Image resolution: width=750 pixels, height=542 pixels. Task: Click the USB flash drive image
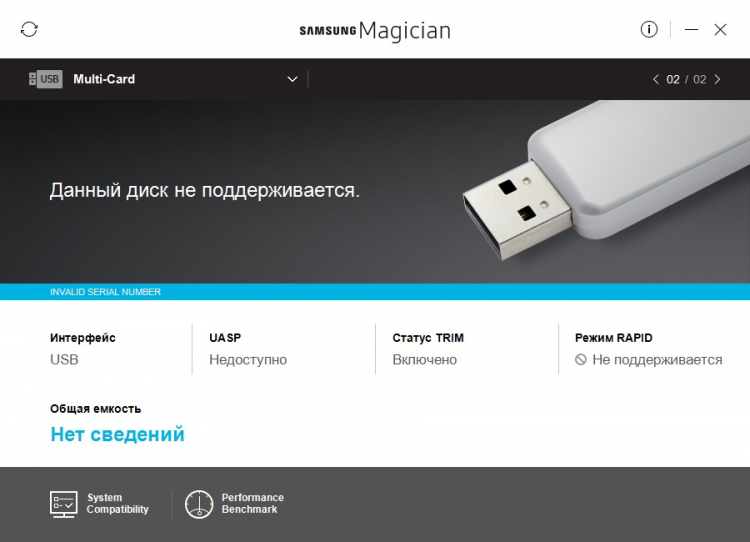606,179
